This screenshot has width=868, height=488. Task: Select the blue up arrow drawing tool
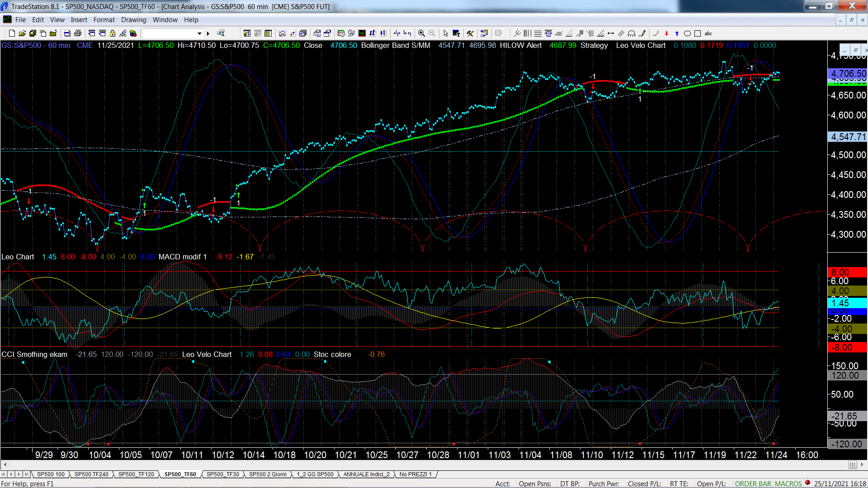pos(677,33)
